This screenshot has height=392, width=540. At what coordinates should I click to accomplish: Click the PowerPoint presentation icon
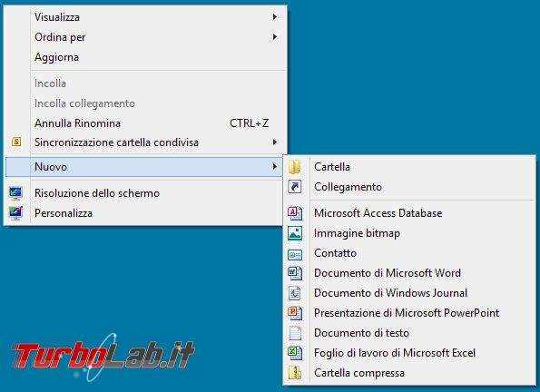(295, 313)
